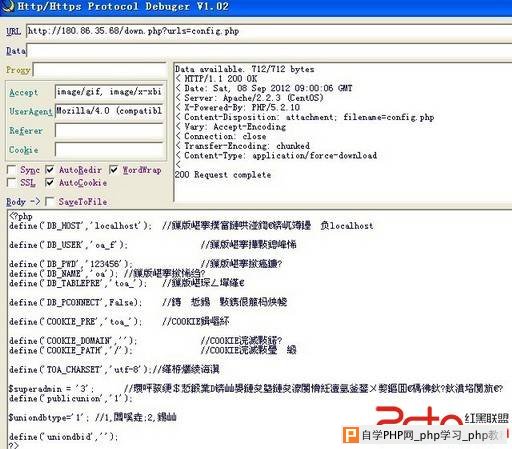
Task: Click the empty Referer field
Action: point(109,130)
